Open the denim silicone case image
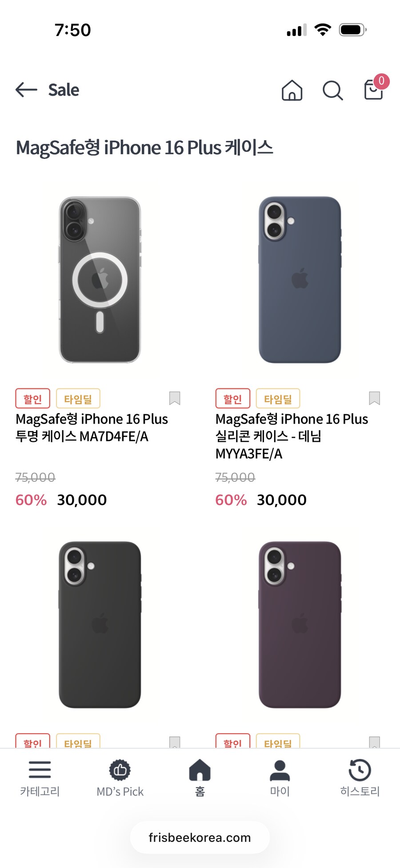 coord(300,280)
